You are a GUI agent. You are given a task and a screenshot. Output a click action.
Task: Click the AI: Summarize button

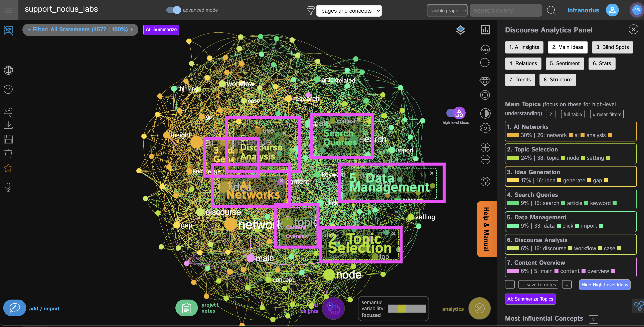161,29
